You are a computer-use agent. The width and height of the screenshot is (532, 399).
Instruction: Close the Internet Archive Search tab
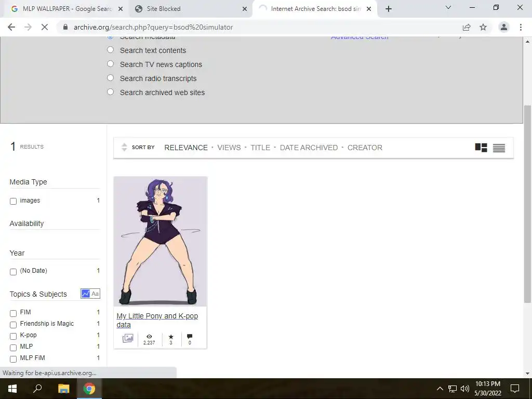point(369,9)
